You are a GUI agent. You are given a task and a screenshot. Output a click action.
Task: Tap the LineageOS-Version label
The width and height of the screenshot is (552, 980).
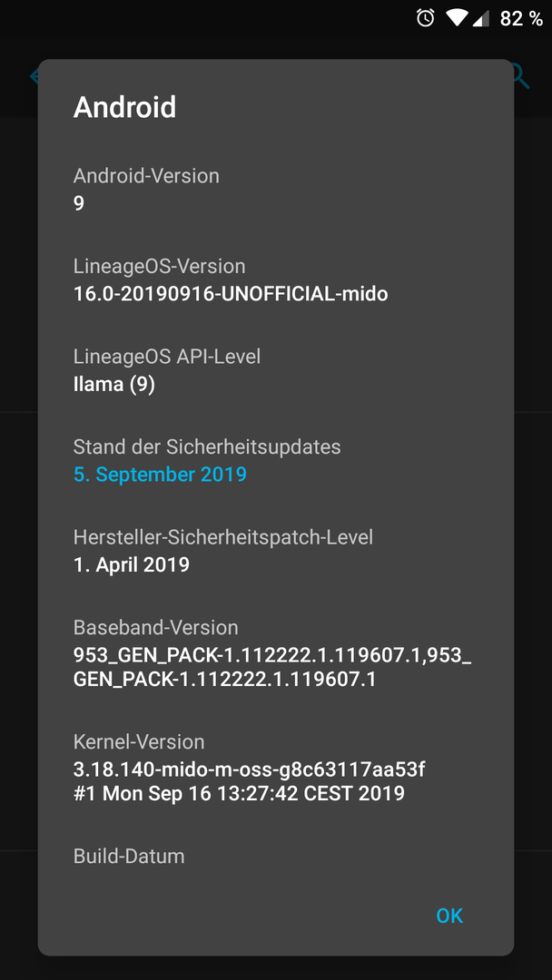tap(160, 266)
